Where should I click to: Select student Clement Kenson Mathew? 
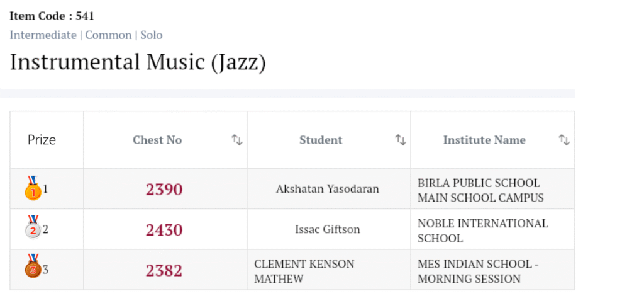304,271
